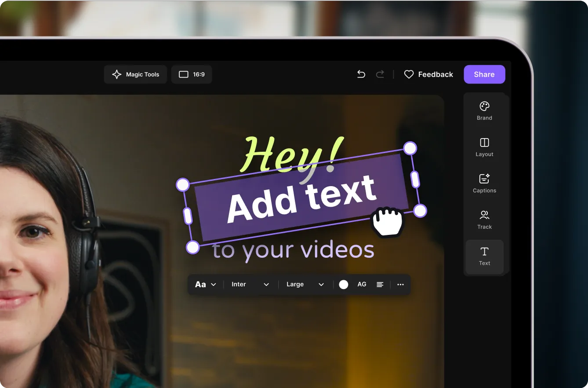The width and height of the screenshot is (588, 388).
Task: Open the Track panel
Action: (484, 220)
